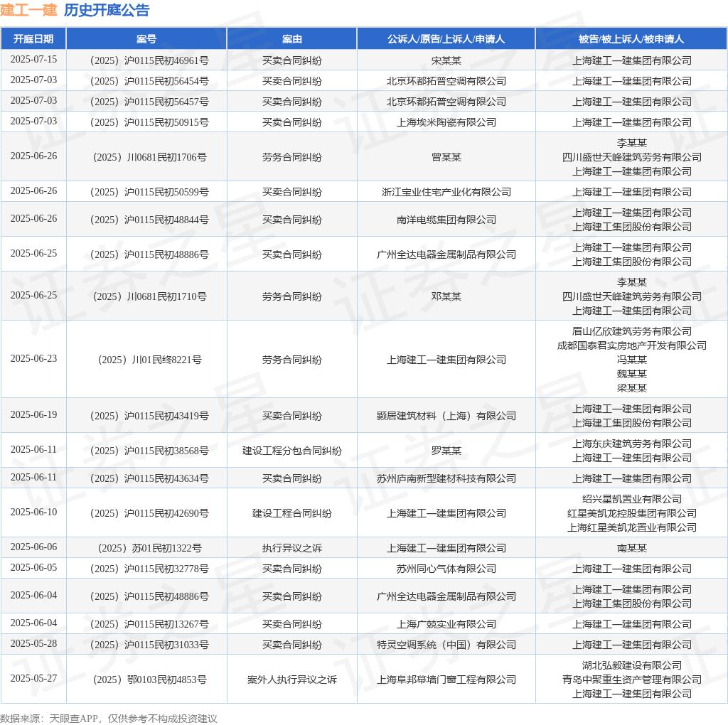Select date cell 2025-06-10
Screen dimensions: 728x725
pyautogui.click(x=33, y=512)
